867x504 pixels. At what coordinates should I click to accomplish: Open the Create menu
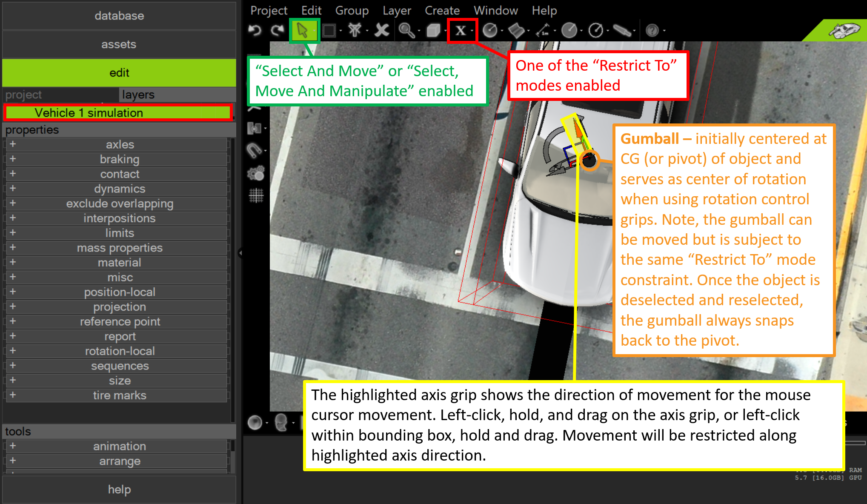click(442, 10)
